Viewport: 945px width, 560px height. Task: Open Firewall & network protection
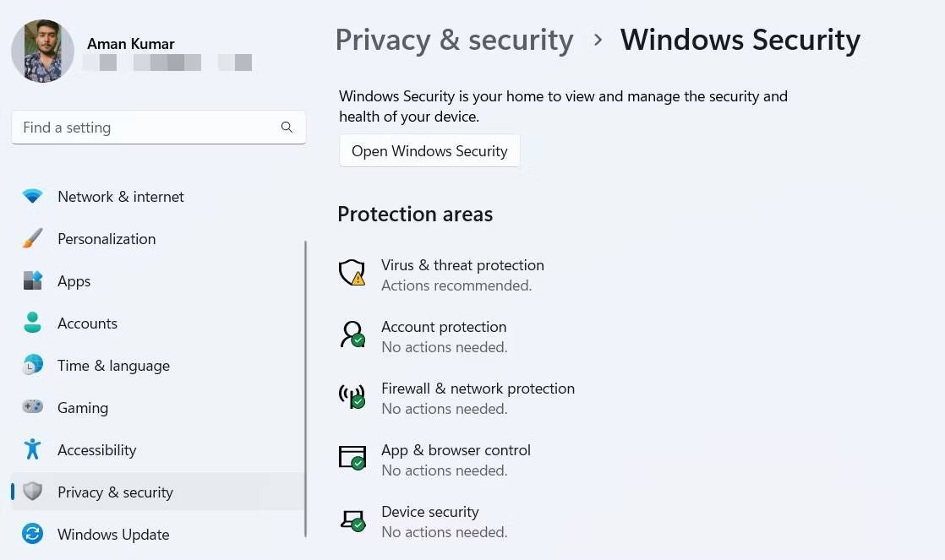[478, 389]
